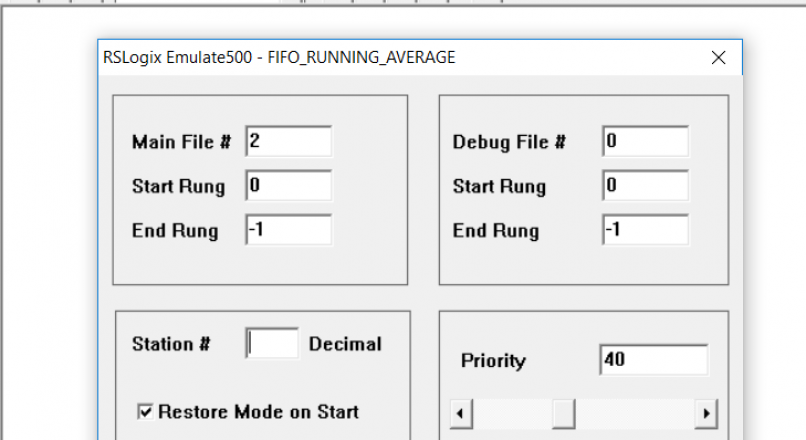Click the FIFO_RUNNING_AVERAGE dialog title

click(279, 57)
